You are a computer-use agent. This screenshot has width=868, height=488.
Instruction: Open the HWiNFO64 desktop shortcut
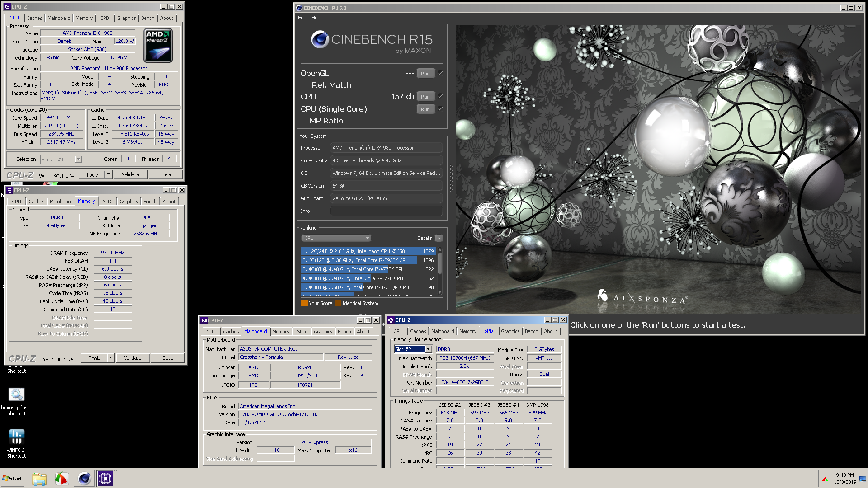[16, 444]
